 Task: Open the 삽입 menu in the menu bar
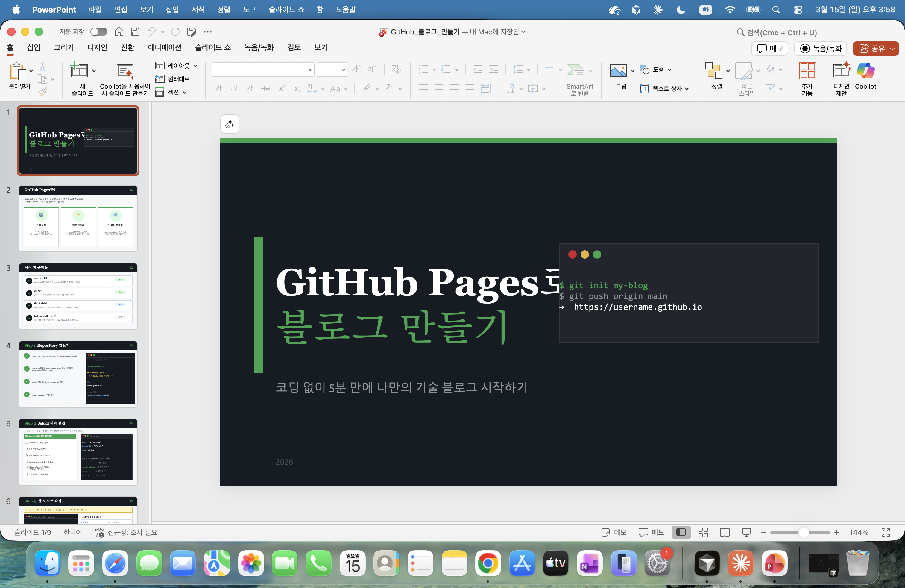172,10
